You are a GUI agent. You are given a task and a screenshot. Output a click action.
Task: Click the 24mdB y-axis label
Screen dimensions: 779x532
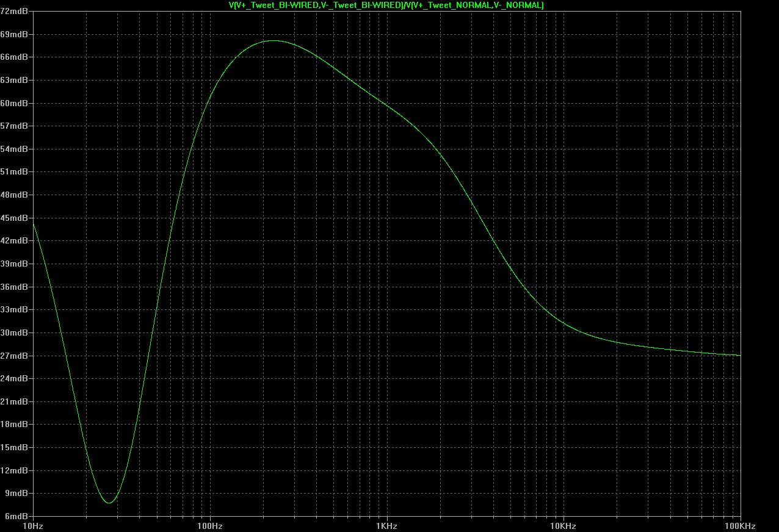tap(15, 378)
